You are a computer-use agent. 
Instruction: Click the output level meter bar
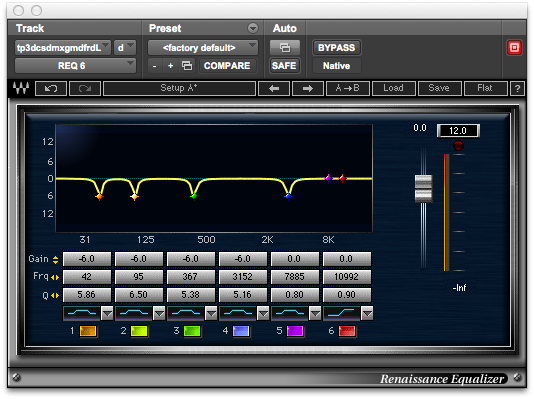[x=447, y=212]
